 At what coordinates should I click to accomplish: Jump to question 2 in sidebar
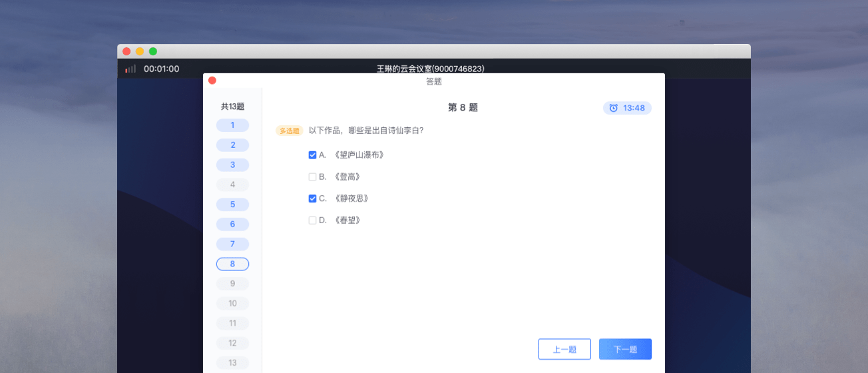coord(232,145)
